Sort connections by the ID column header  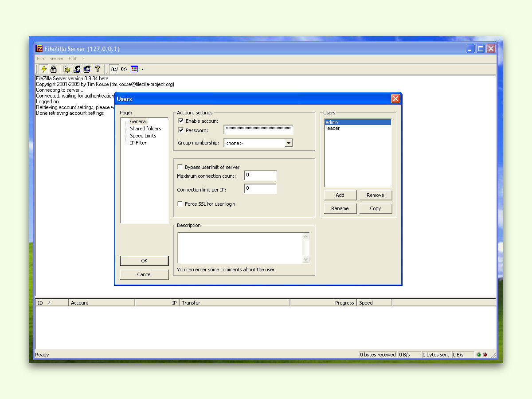(52, 303)
